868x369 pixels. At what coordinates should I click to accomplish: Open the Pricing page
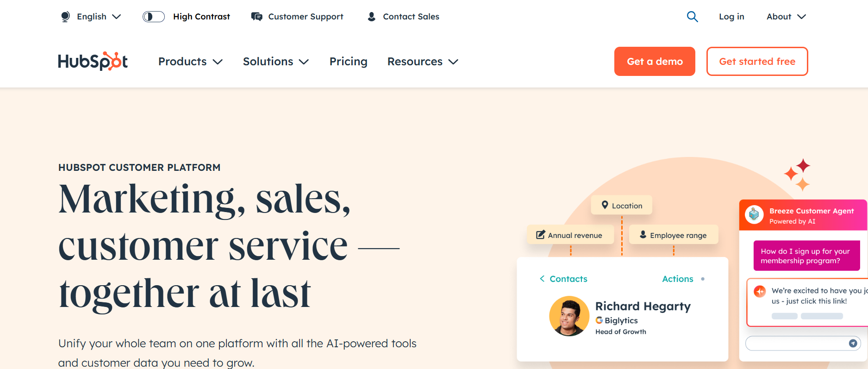348,61
